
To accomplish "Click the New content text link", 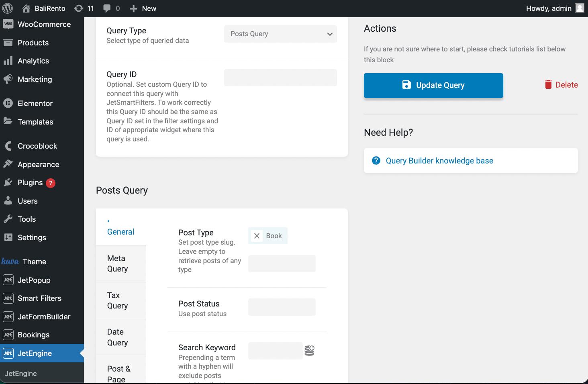I will [x=149, y=8].
